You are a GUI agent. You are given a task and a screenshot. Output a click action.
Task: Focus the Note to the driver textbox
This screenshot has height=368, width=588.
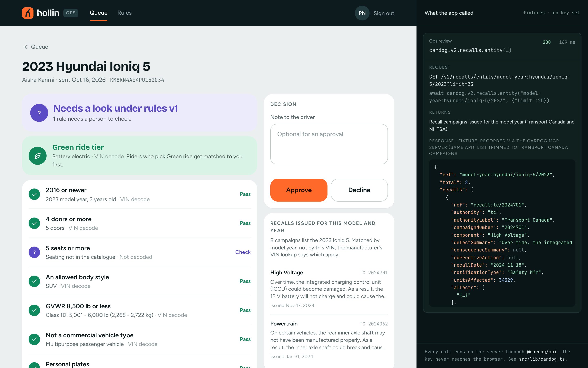pos(329,144)
